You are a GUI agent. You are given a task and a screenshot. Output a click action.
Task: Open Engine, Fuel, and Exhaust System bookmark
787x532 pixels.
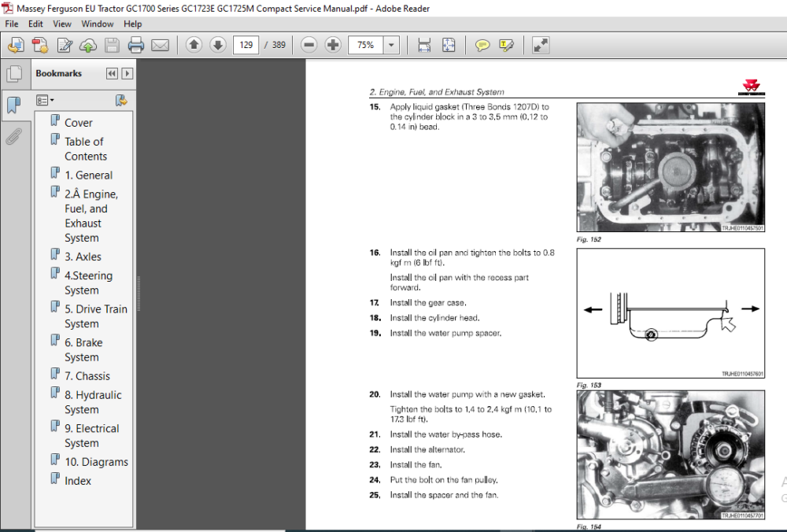click(x=91, y=216)
